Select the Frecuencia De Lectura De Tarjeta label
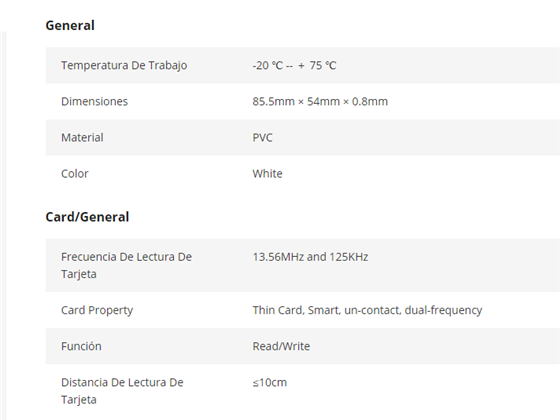 pos(126,265)
